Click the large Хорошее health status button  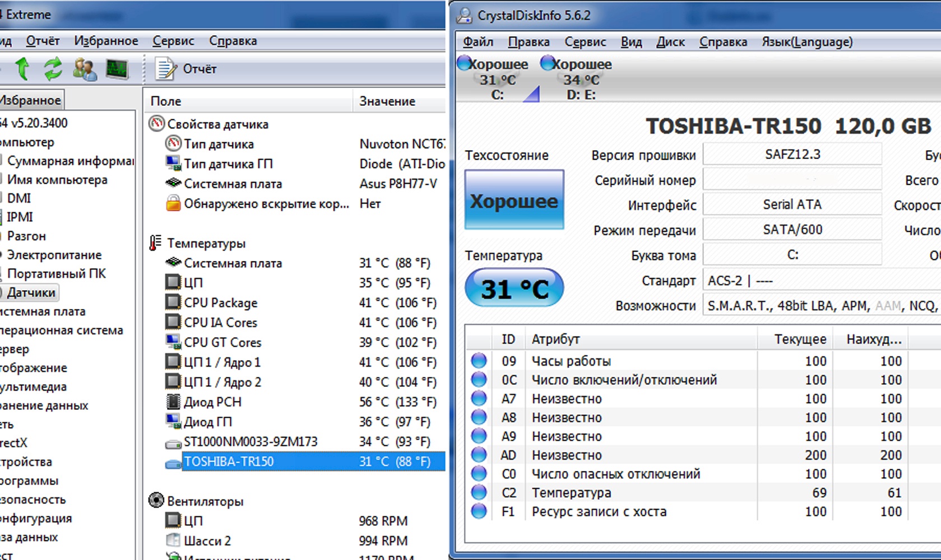[x=514, y=200]
